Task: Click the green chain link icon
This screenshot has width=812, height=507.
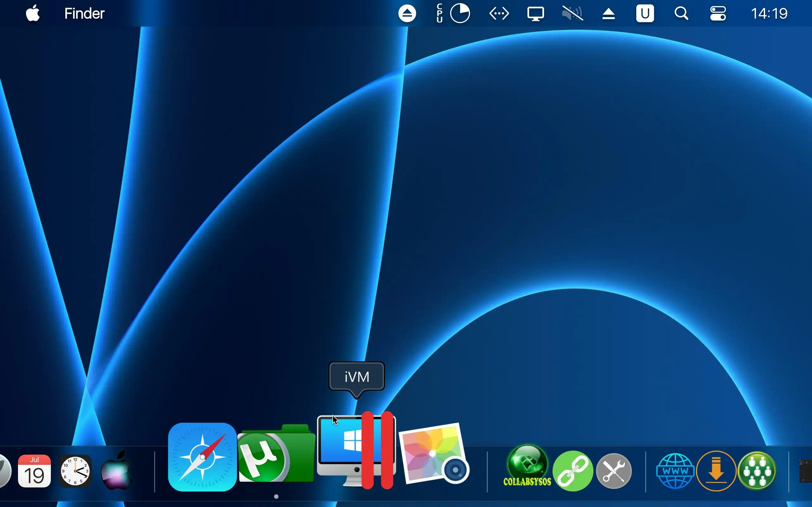Action: pos(573,471)
